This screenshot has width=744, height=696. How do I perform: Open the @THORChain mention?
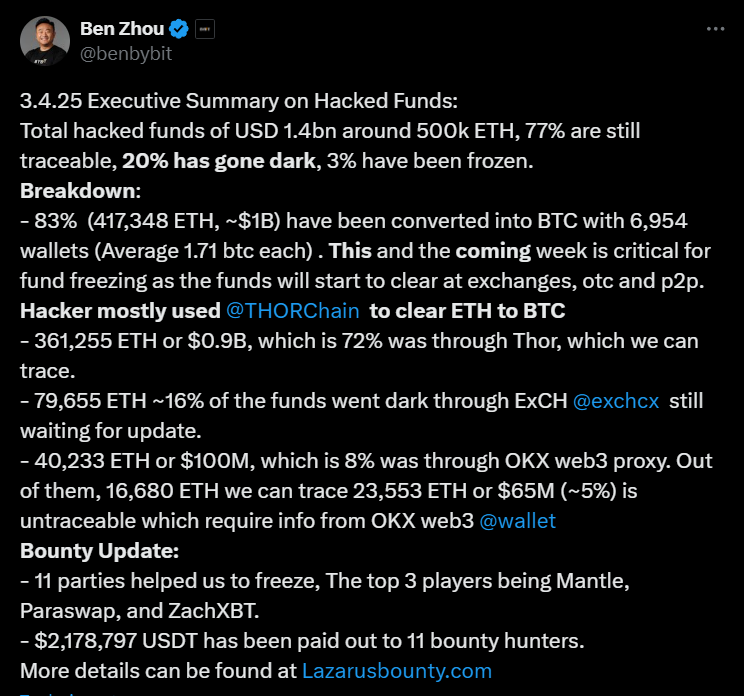coord(292,311)
